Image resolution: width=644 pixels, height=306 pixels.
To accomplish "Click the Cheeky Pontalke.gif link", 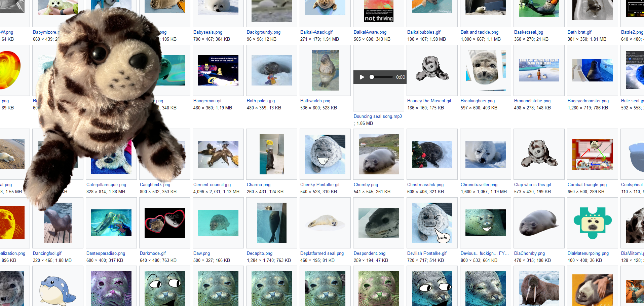I will (x=319, y=185).
